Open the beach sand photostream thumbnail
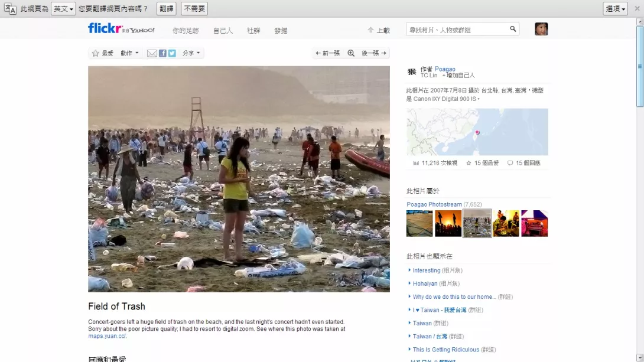 [419, 223]
